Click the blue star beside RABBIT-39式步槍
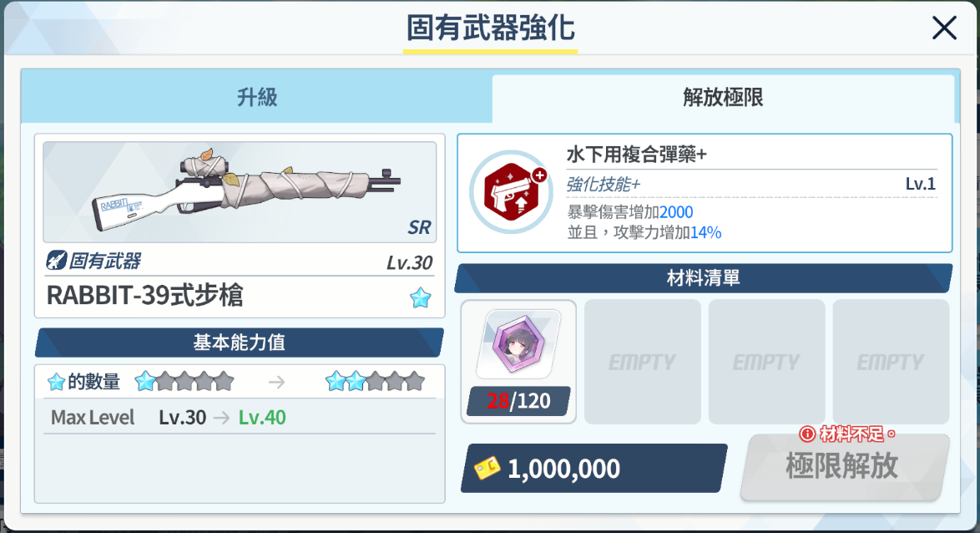 click(x=421, y=297)
